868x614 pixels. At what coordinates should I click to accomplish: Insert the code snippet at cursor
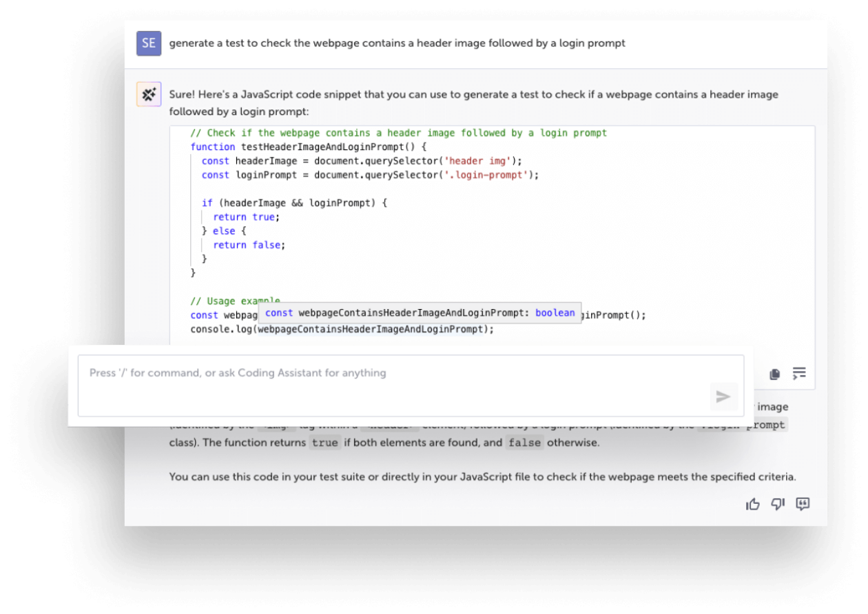799,374
